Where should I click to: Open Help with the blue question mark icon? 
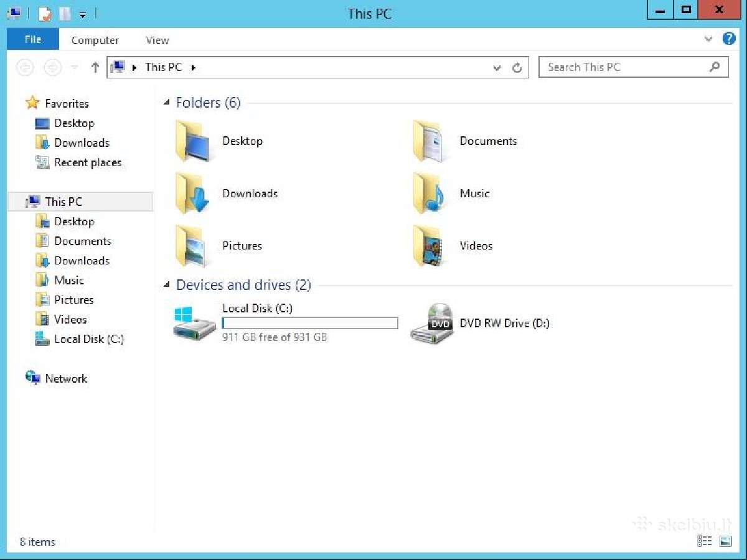point(729,39)
